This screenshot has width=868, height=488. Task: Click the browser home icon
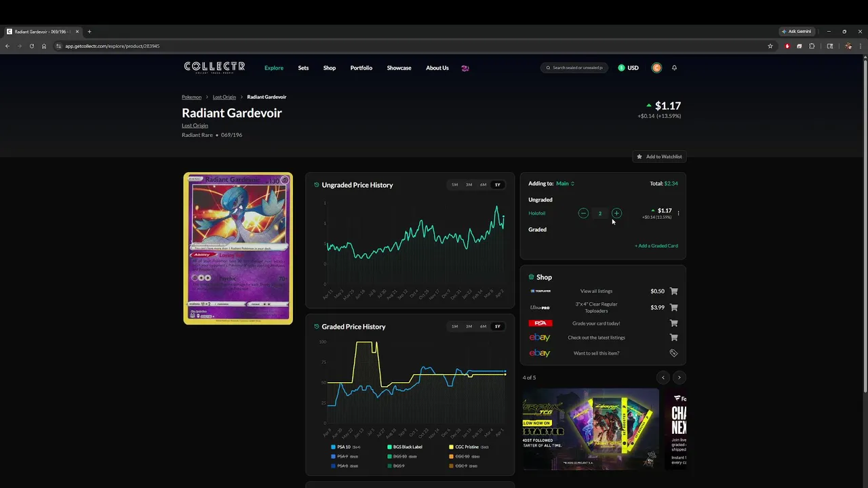44,46
